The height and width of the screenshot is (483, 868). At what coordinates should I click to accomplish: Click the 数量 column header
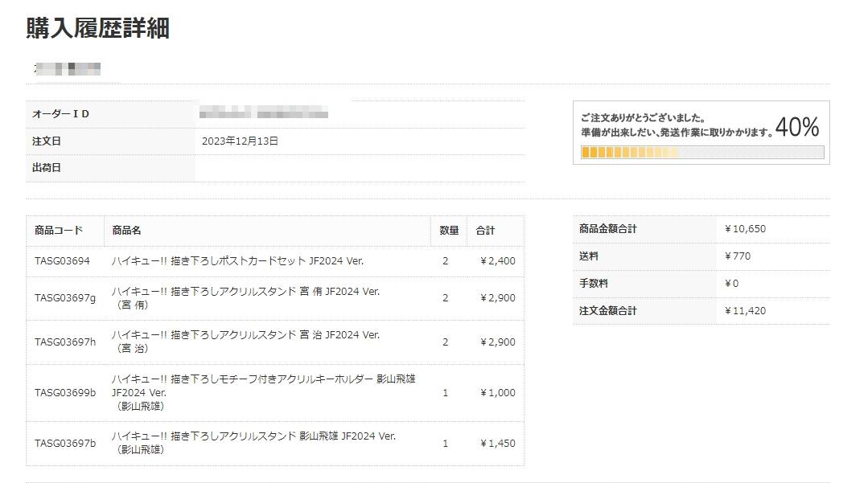coord(449,230)
